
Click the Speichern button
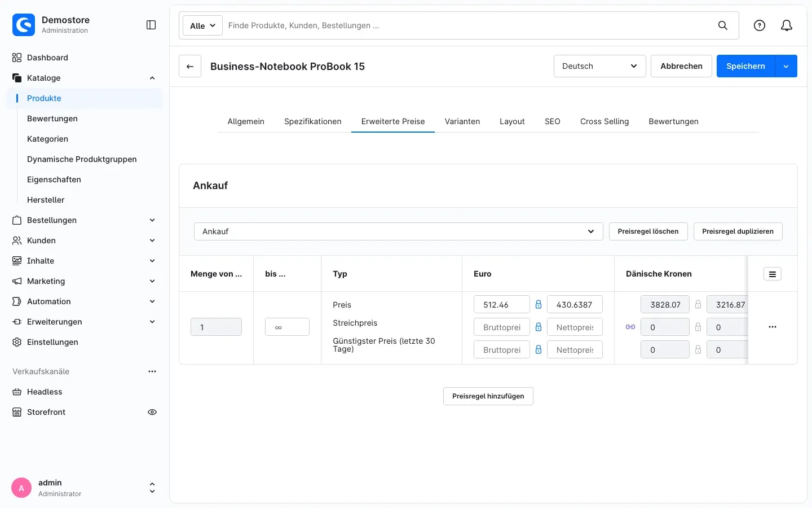[x=745, y=66]
